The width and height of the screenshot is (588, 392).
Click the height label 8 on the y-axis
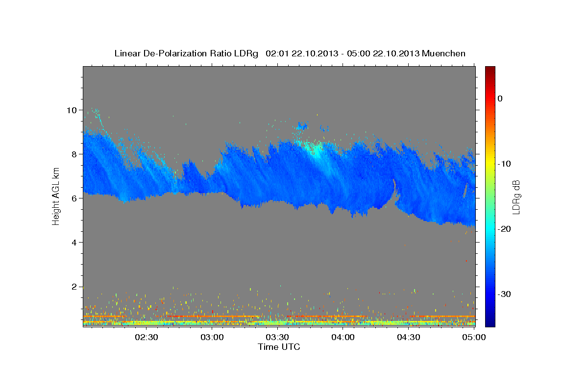pyautogui.click(x=74, y=154)
